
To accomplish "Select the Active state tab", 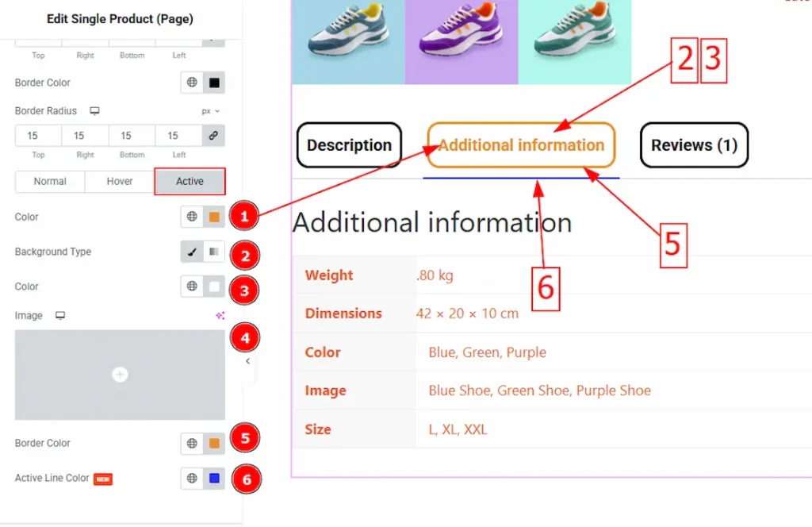I will [x=190, y=182].
